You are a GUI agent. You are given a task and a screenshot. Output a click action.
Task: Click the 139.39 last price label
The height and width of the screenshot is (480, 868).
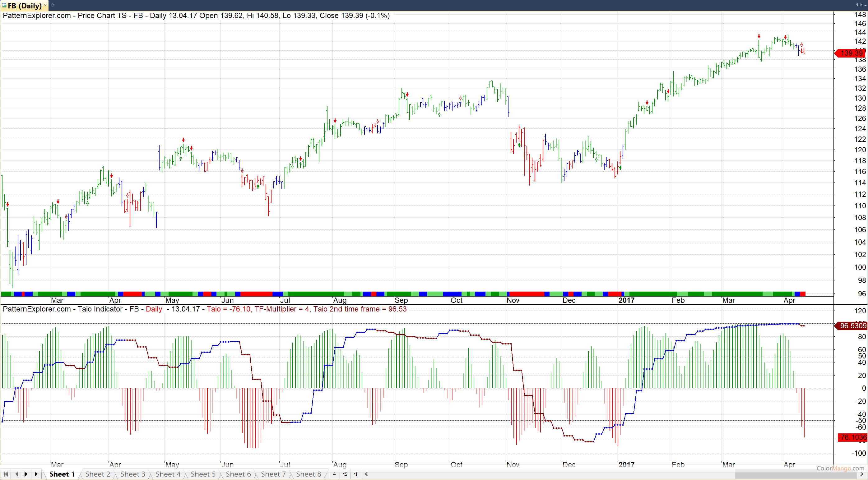pos(850,53)
